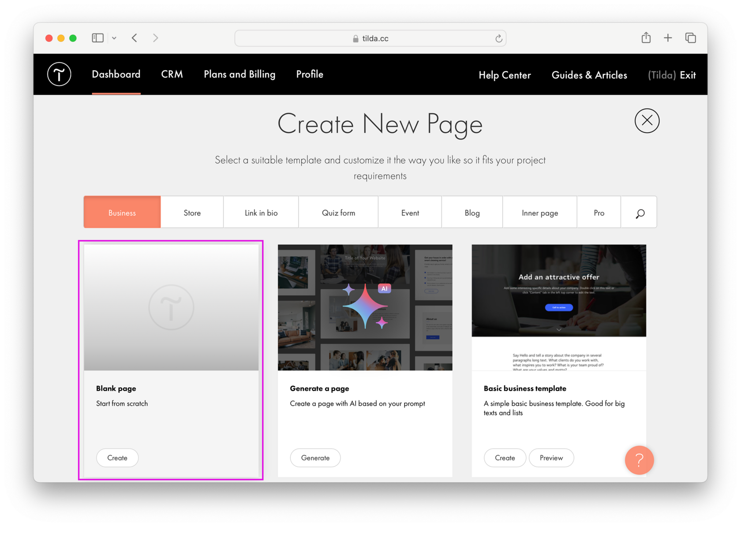Click Exit to log out
Image resolution: width=741 pixels, height=560 pixels.
pos(688,75)
